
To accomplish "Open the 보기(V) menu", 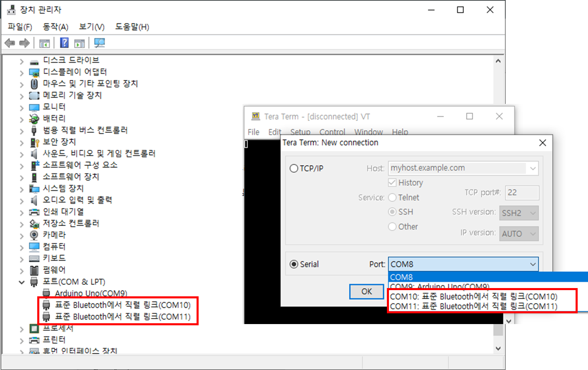I will 91,27.
